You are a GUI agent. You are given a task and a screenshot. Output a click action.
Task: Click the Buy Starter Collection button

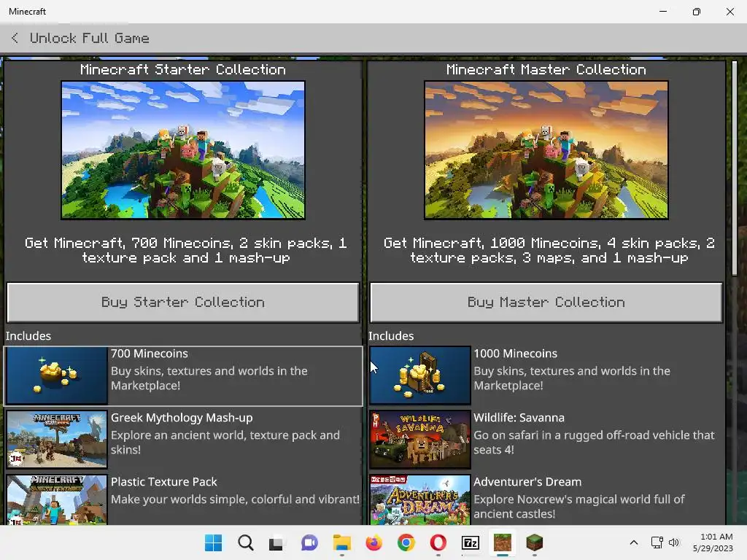pos(183,303)
